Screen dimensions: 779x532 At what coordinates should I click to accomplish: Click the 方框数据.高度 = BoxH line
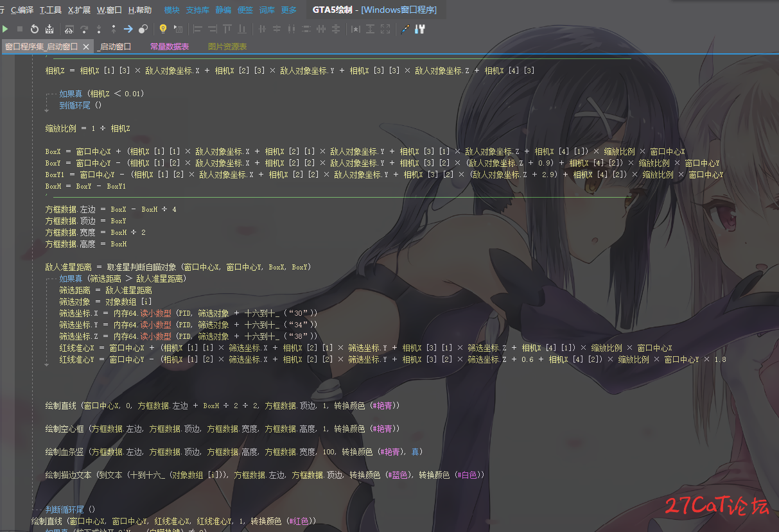86,244
